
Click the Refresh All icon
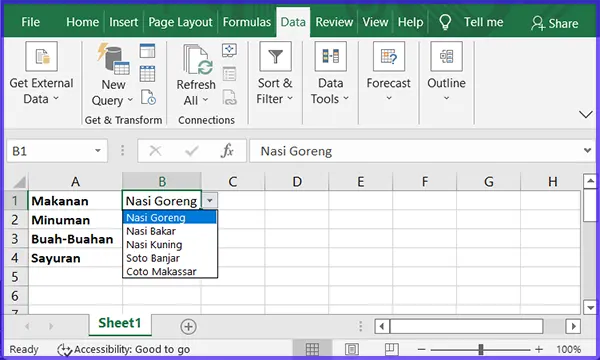point(197,59)
